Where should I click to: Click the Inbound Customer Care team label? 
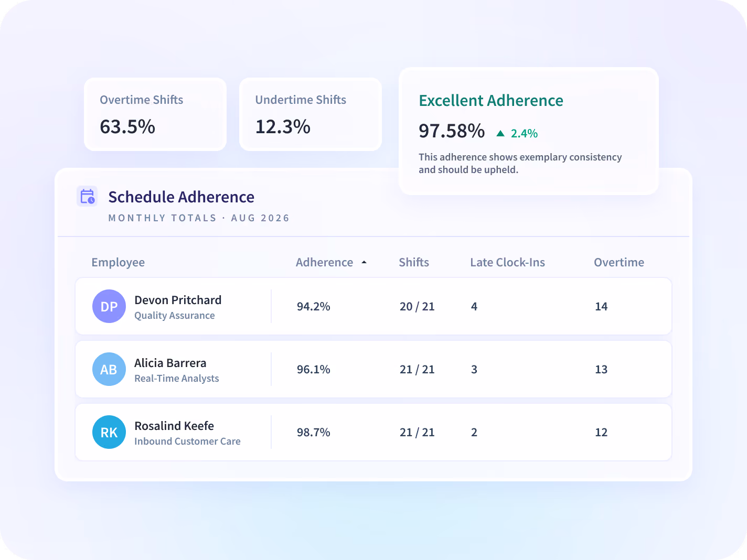coord(187,441)
